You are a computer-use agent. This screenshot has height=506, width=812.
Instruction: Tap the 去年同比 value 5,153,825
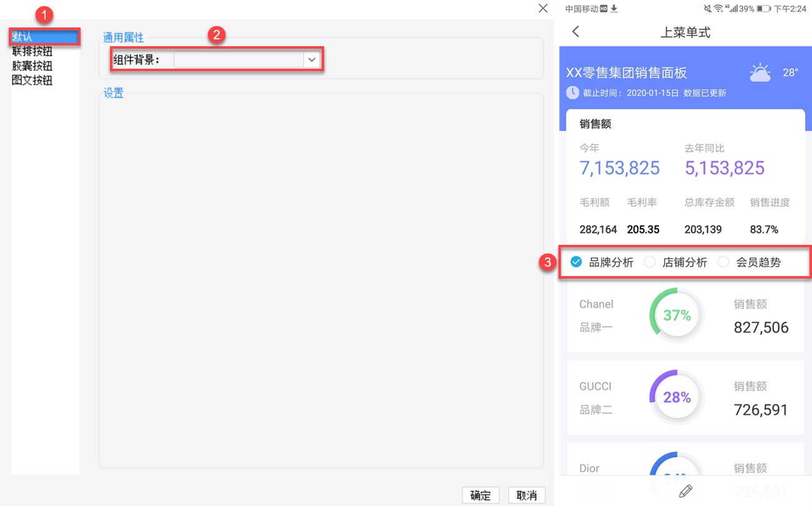725,168
